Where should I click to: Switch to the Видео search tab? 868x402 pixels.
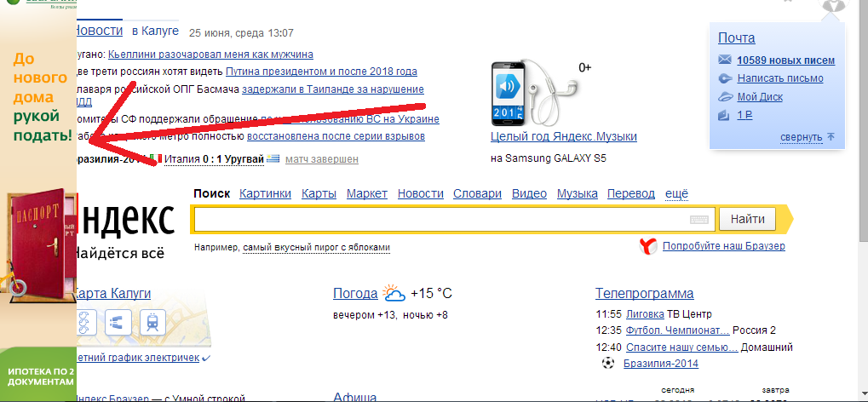[529, 193]
